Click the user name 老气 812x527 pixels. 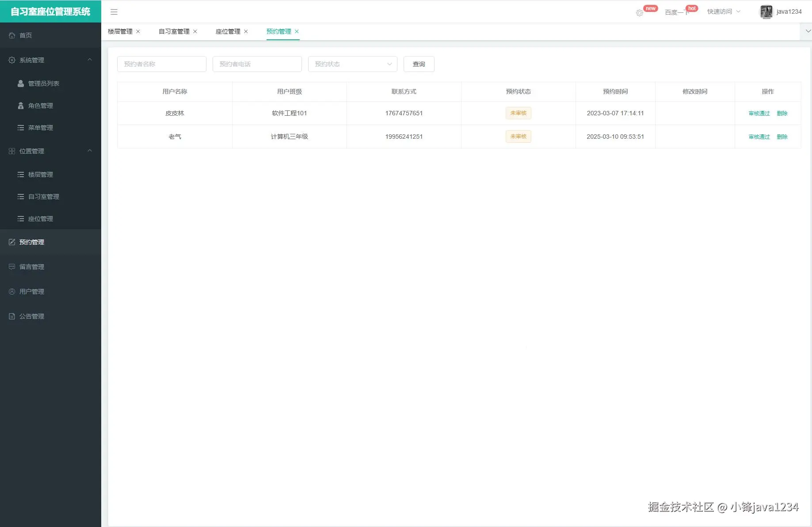pos(175,136)
